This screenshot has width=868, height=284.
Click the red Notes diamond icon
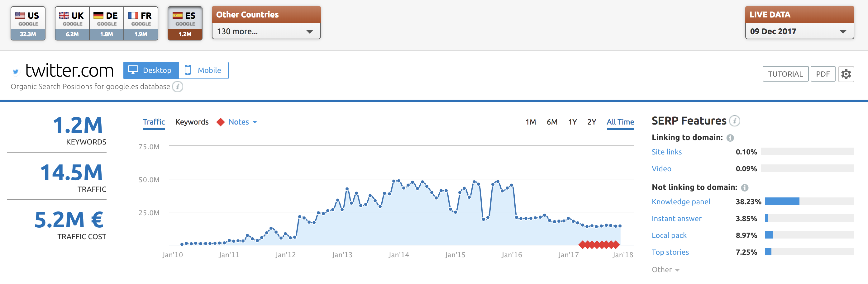[221, 122]
